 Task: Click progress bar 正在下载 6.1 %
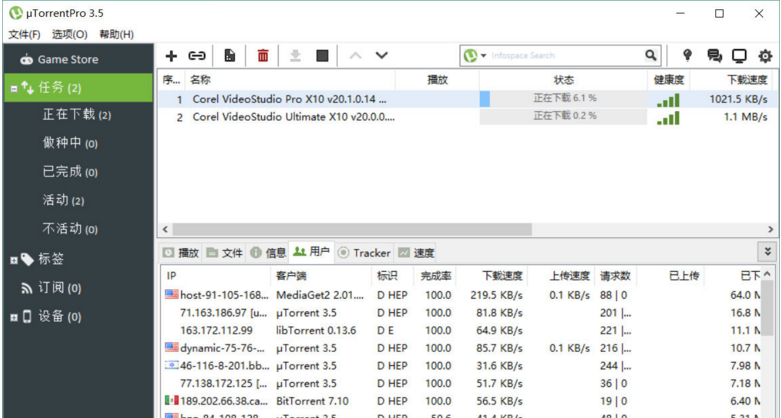pyautogui.click(x=563, y=99)
